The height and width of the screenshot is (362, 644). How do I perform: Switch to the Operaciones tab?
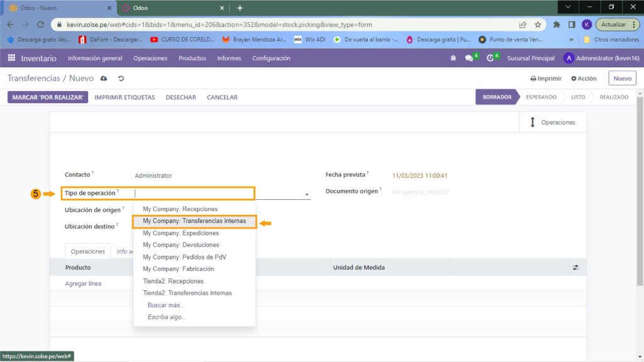[x=87, y=251]
